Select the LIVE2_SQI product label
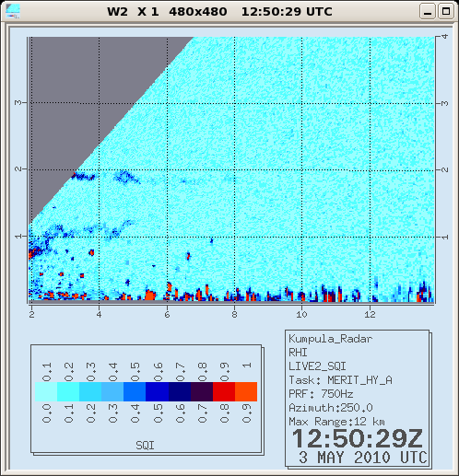This screenshot has width=459, height=476. pos(317,366)
